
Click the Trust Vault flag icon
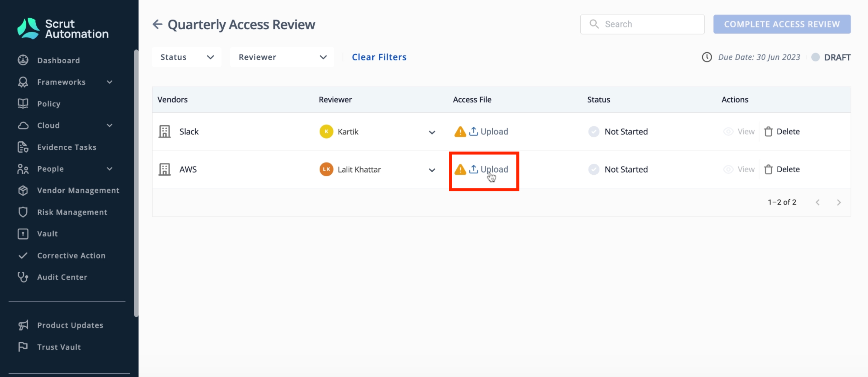point(23,347)
